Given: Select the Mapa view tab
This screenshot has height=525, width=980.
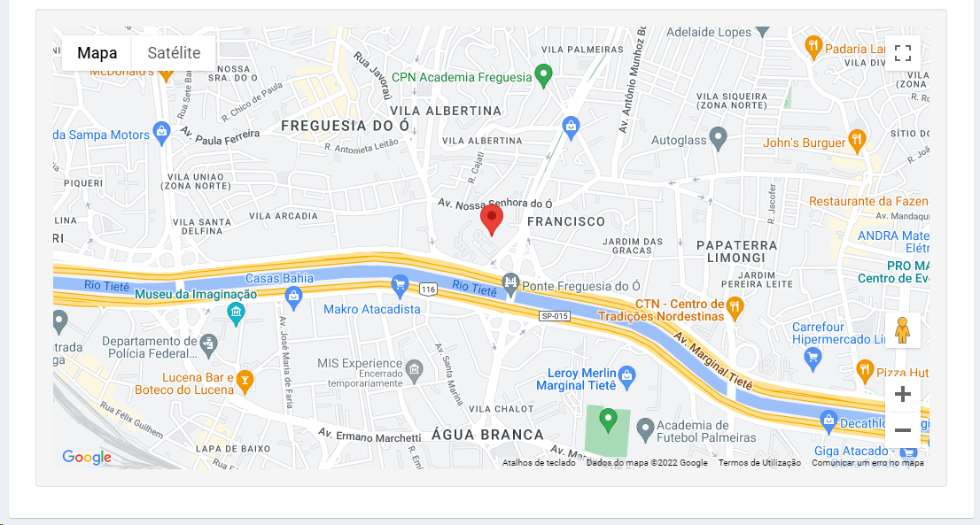Looking at the screenshot, I should point(97,53).
